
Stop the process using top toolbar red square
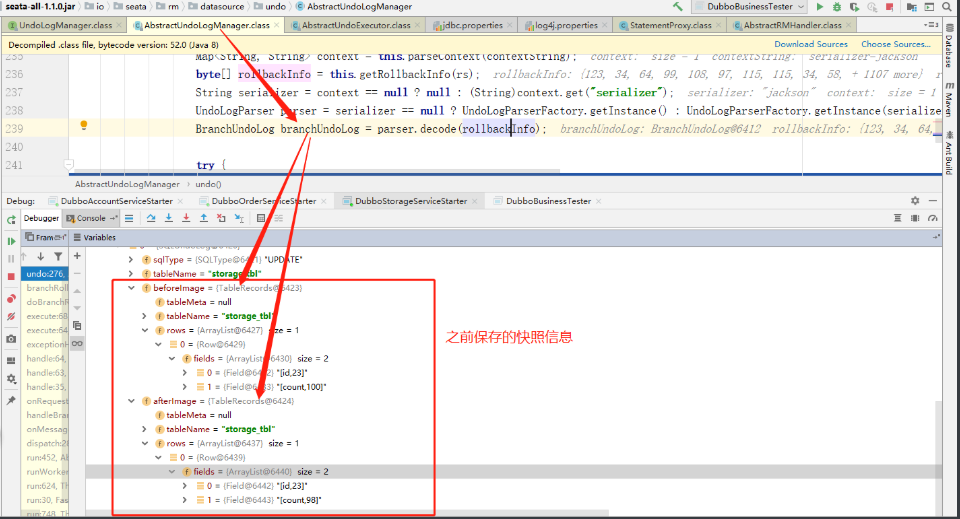[890, 7]
